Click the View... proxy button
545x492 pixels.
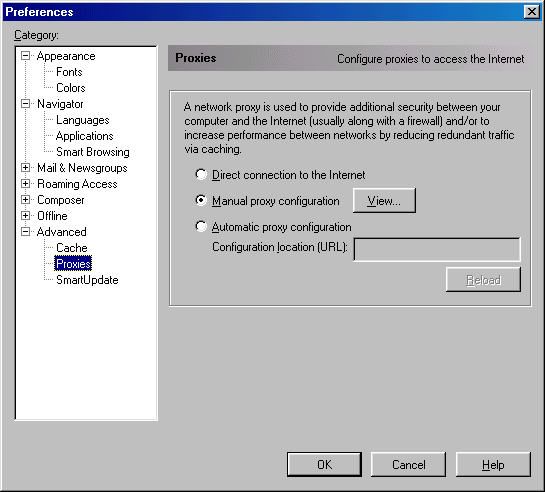384,200
